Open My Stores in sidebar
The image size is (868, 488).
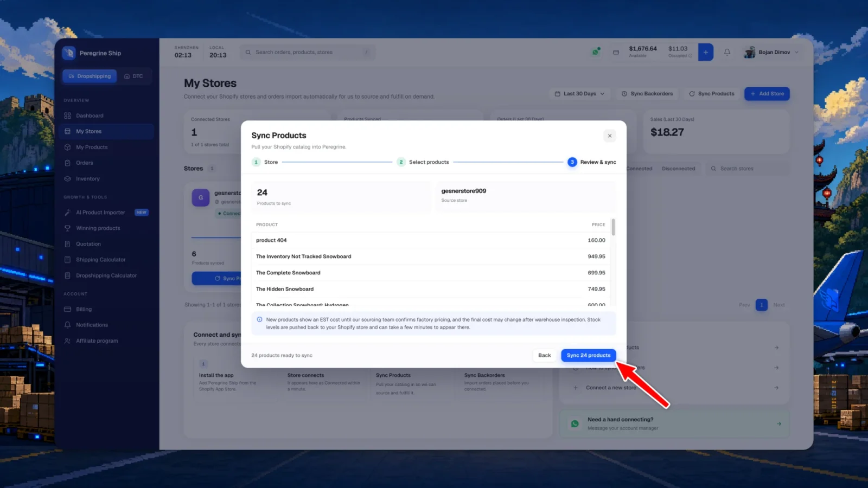pyautogui.click(x=107, y=131)
